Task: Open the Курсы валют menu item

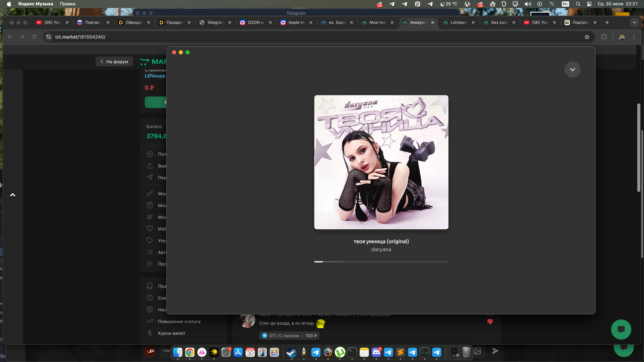Action: (x=172, y=333)
